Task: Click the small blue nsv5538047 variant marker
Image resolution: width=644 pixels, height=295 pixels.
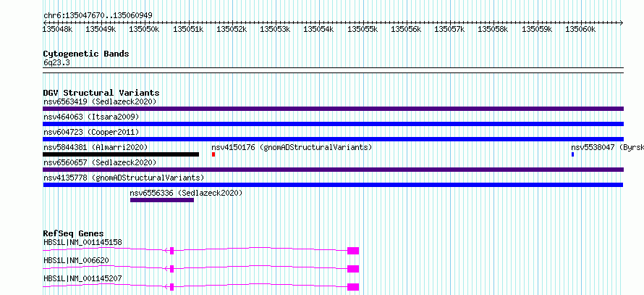Action: point(572,154)
